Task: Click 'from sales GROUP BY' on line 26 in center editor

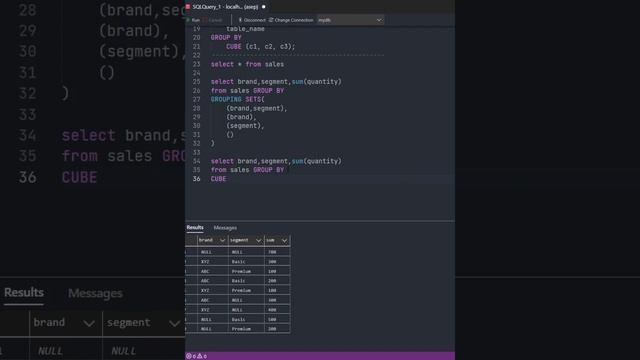Action: pos(247,91)
